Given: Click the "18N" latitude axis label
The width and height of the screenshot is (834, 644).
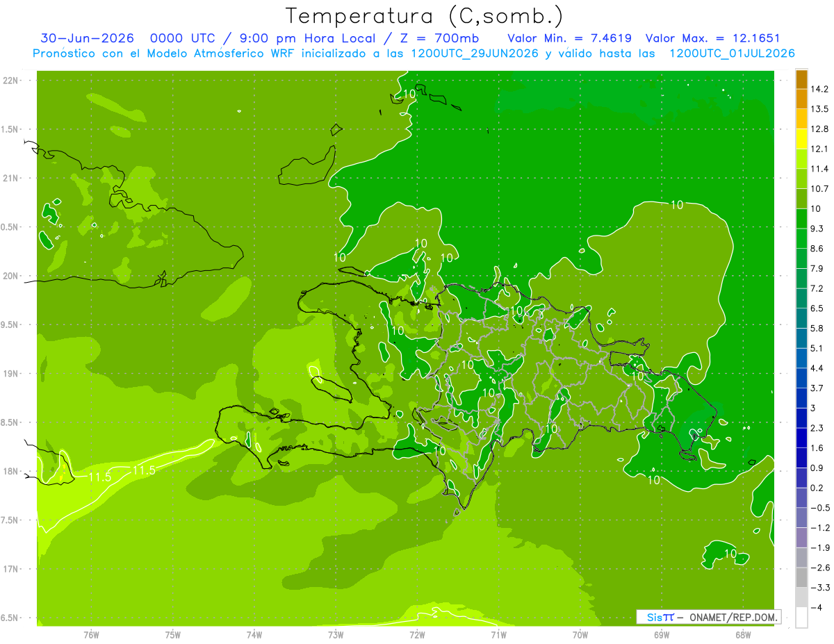Looking at the screenshot, I should pos(11,472).
